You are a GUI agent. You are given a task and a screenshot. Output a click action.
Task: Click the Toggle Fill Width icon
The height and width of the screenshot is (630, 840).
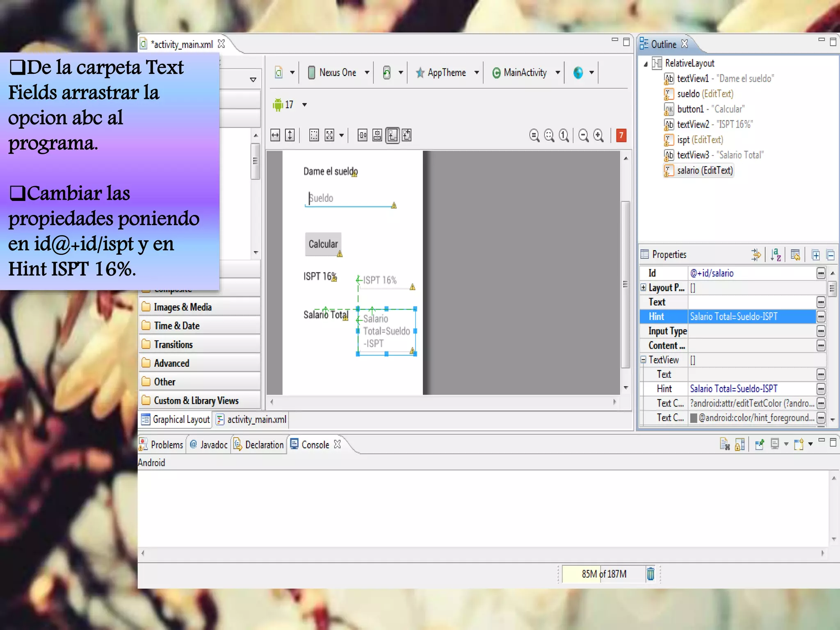275,135
